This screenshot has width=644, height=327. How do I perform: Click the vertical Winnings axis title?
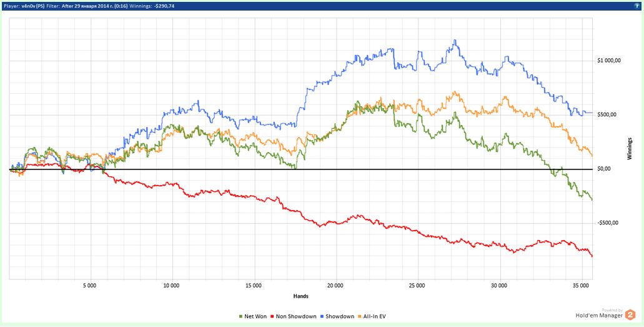(x=629, y=149)
